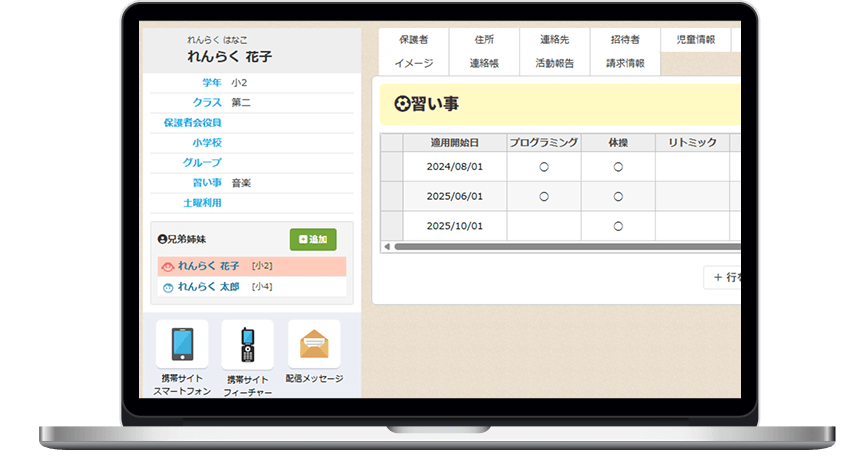
Task: Toggle 体操 circle for 2024/08/01
Action: [x=618, y=166]
